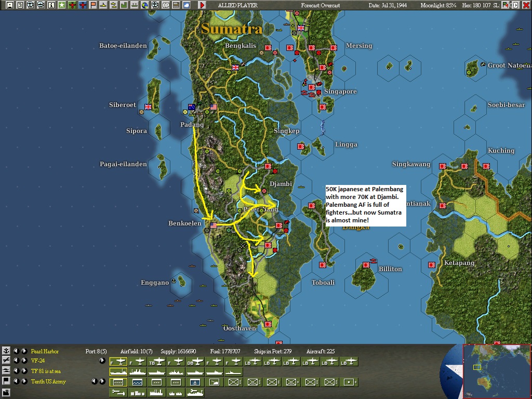Image resolution: width=532 pixels, height=399 pixels.
Task: Select the Australian flag unit at Padang
Action: pos(192,107)
